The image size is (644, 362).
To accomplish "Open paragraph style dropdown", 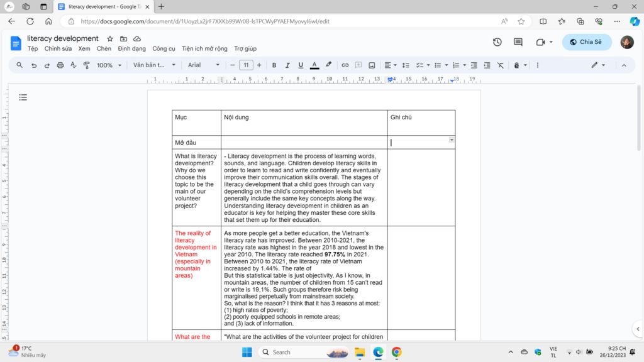I will coord(154,65).
